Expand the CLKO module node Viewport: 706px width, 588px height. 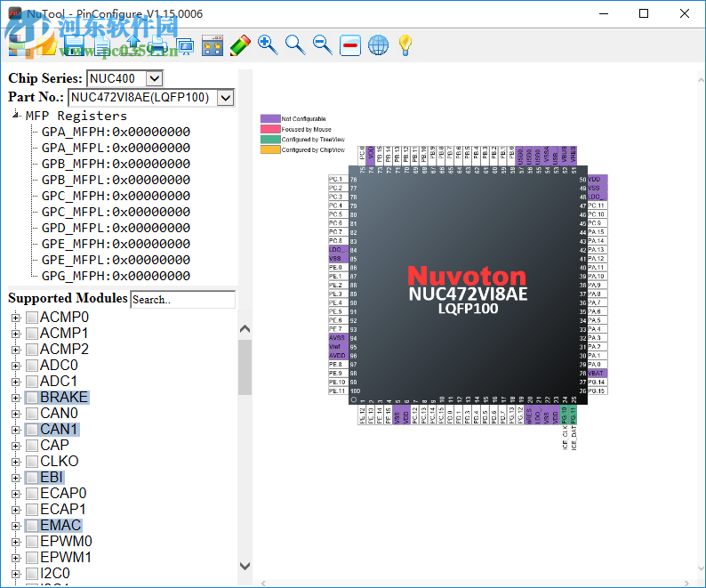pos(16,462)
